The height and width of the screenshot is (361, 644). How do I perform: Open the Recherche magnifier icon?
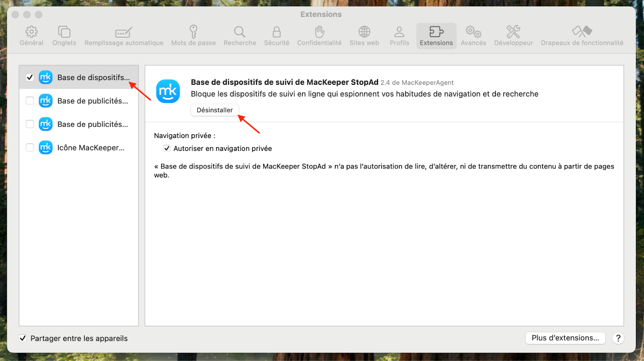click(240, 32)
